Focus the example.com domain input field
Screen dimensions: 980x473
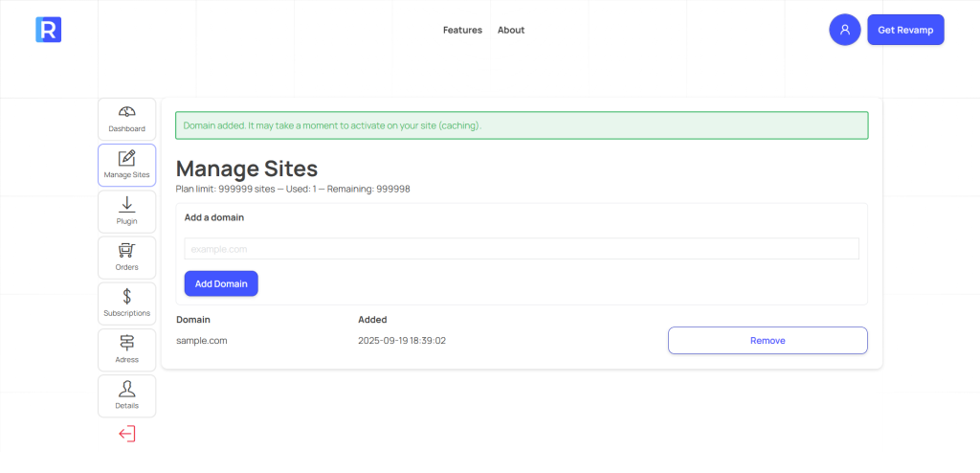click(x=522, y=249)
